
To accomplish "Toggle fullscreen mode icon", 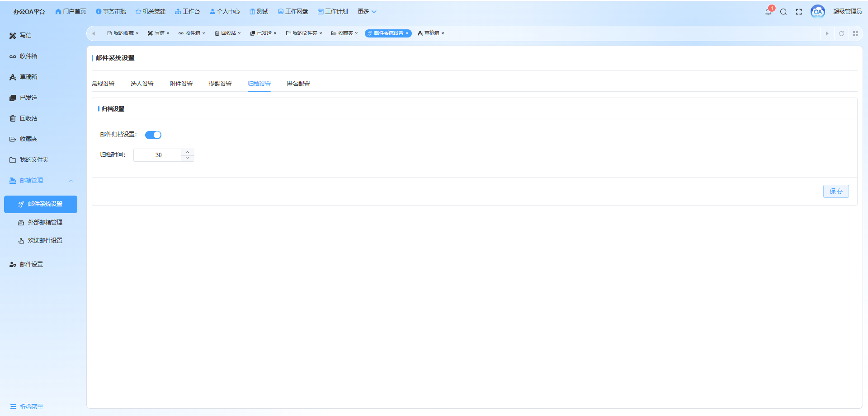I will tap(799, 12).
